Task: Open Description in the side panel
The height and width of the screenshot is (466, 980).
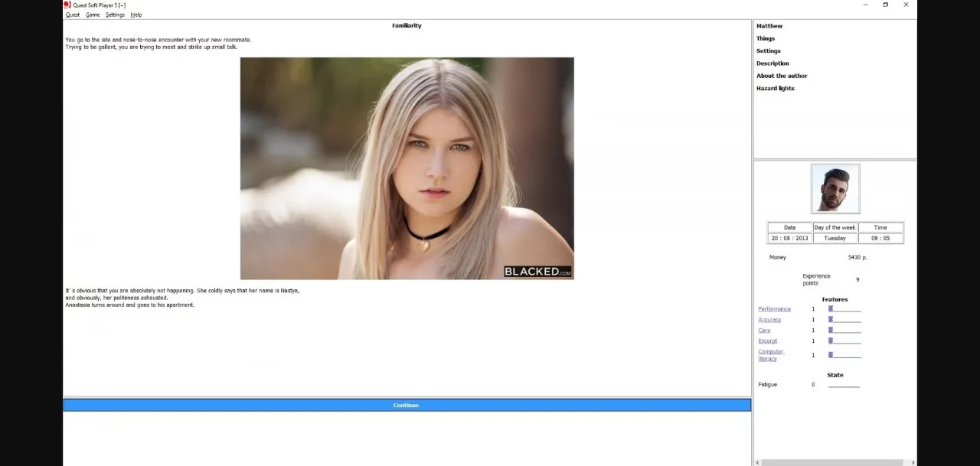Action: [x=773, y=64]
